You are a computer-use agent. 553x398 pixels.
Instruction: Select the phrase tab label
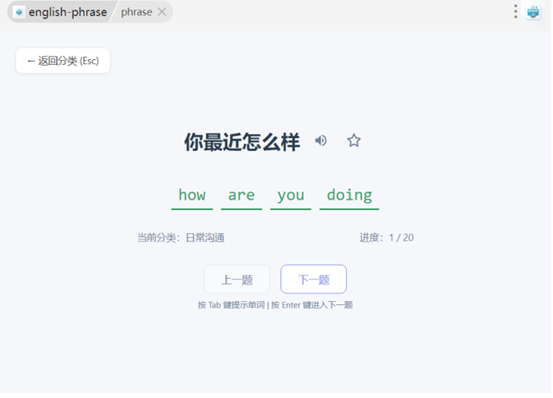click(x=136, y=12)
